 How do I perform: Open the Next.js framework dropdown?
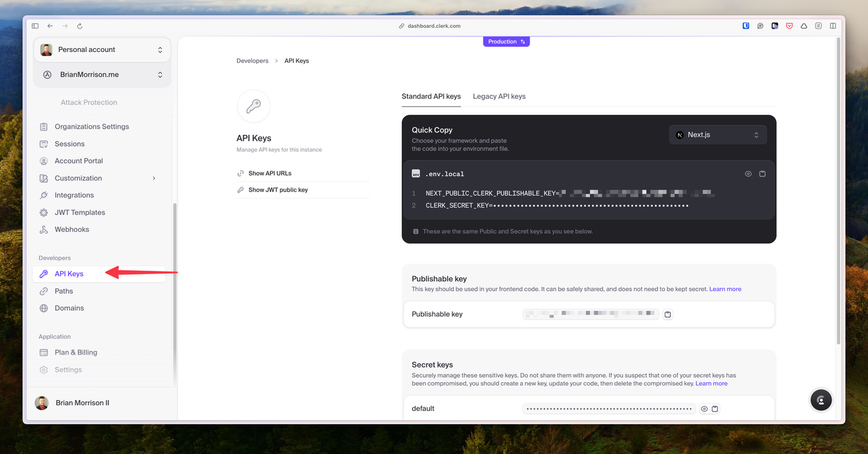(x=718, y=135)
